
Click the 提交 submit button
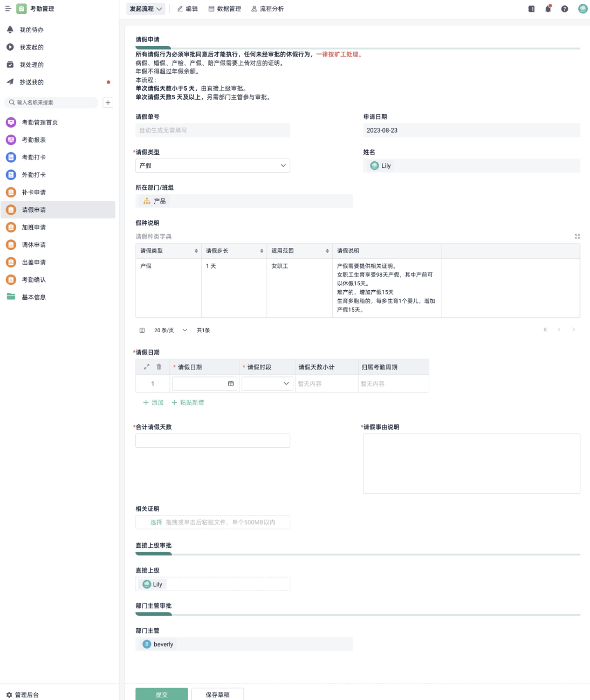(x=162, y=694)
